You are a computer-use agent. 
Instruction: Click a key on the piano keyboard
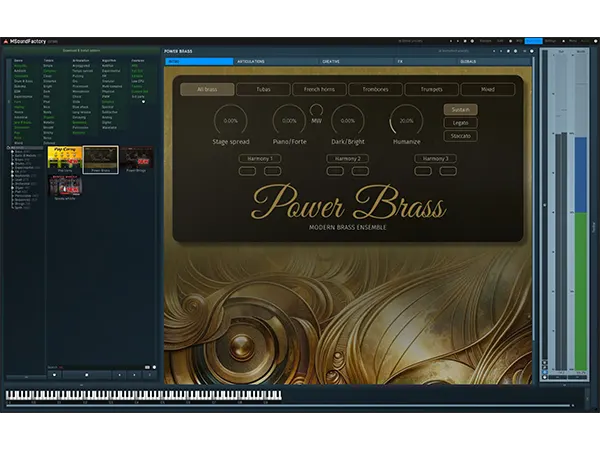[143, 395]
